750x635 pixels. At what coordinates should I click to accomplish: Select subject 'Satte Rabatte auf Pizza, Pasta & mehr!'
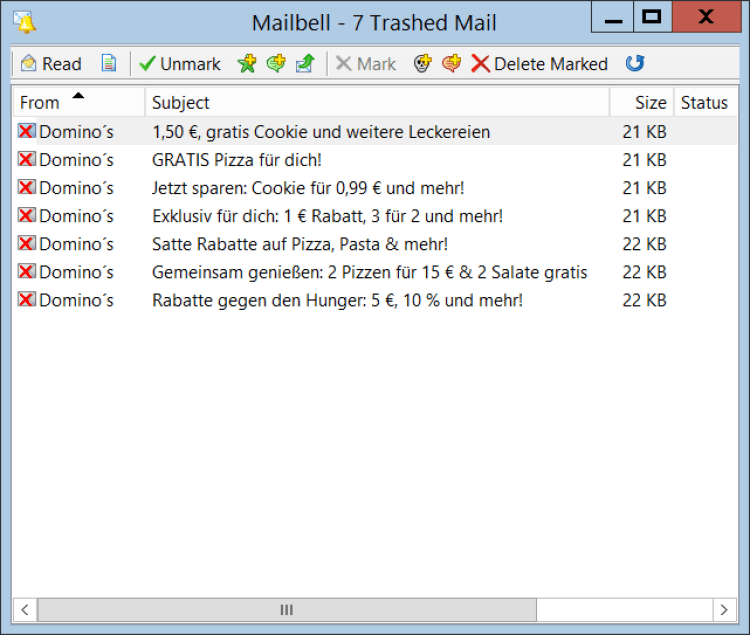tap(300, 244)
